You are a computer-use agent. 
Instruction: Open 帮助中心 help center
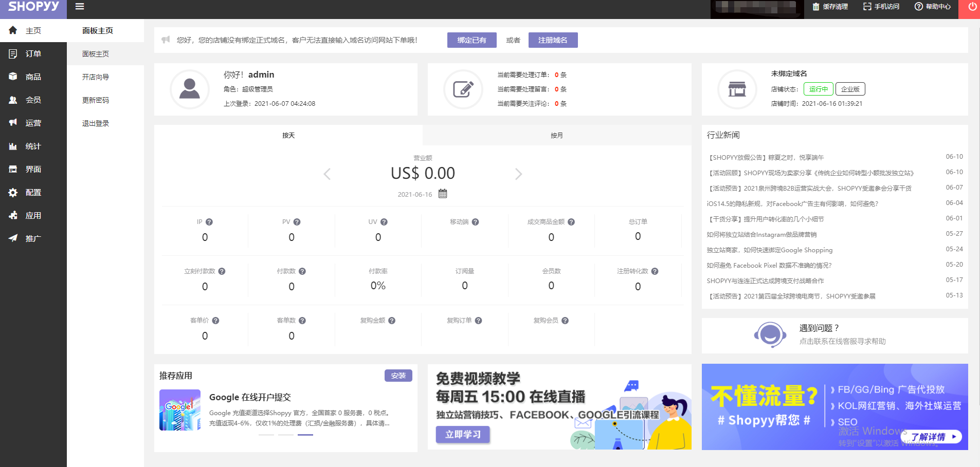pyautogui.click(x=933, y=7)
